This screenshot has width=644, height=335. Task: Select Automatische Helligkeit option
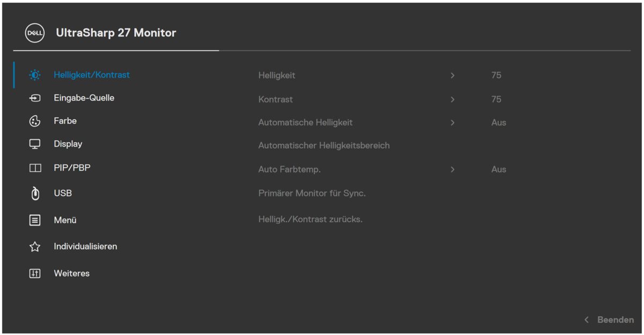[x=305, y=122]
